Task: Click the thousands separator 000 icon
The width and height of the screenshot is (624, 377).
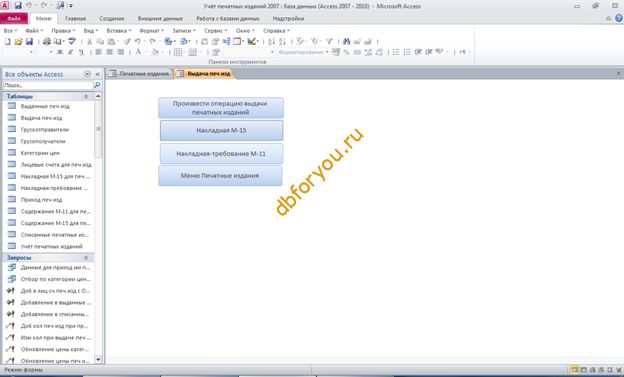Action: pyautogui.click(x=357, y=52)
